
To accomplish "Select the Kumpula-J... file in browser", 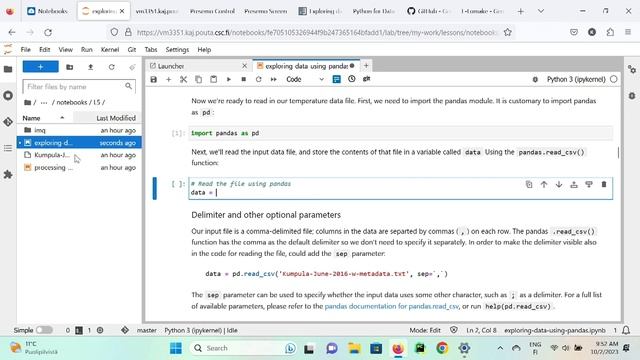I will (x=79, y=155).
